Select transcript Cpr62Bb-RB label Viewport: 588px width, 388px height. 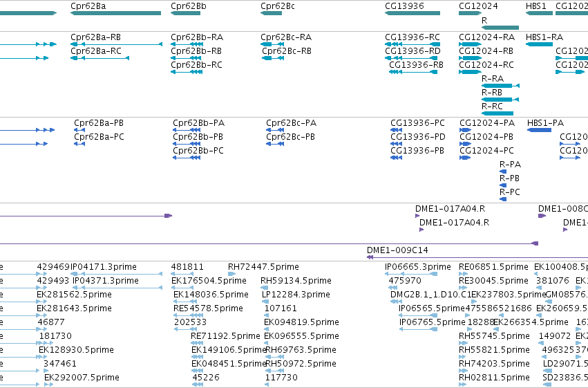196,51
